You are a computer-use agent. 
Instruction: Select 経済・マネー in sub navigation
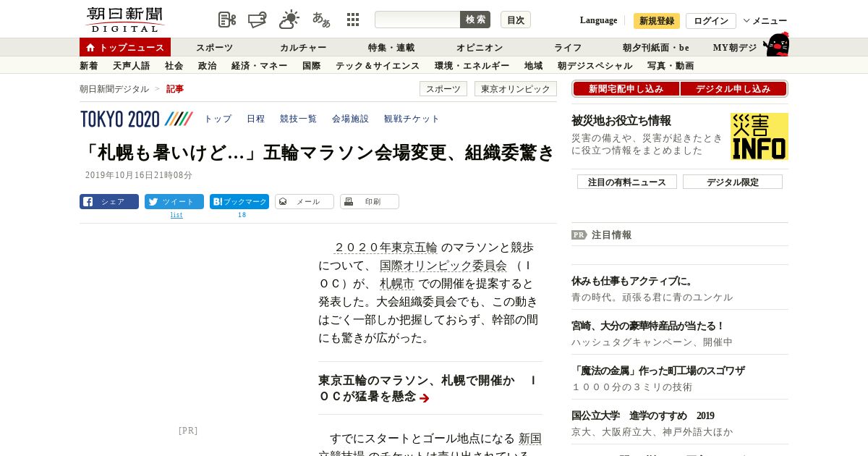tap(260, 66)
